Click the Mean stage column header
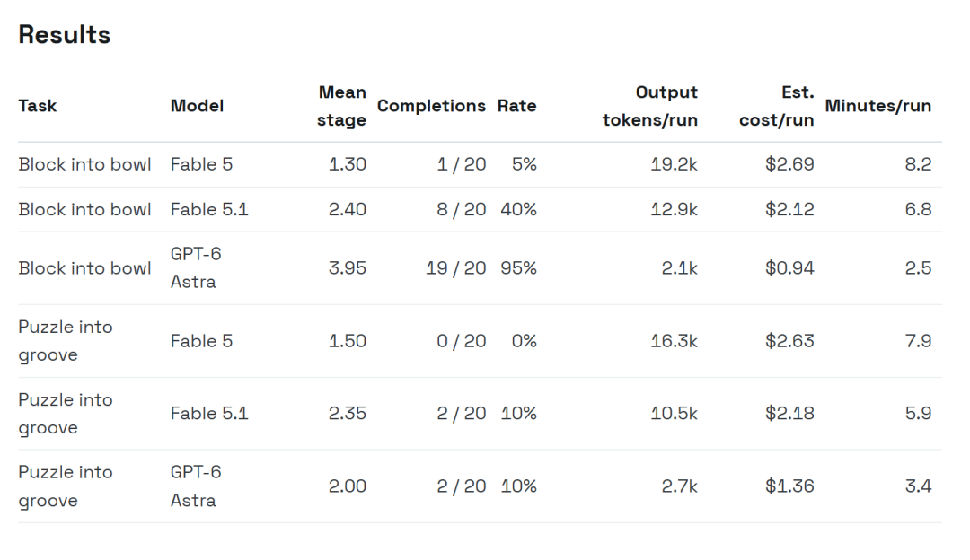Image resolution: width=970 pixels, height=560 pixels. [341, 106]
